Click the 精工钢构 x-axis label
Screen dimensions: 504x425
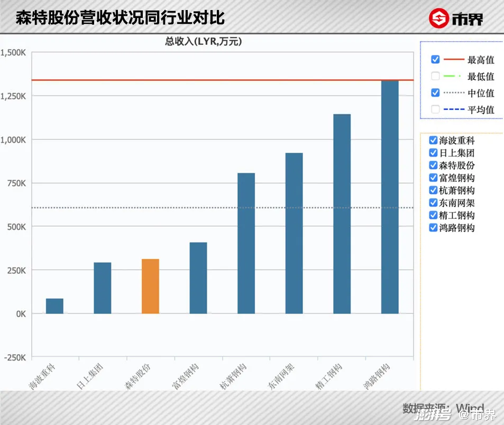[x=329, y=376]
